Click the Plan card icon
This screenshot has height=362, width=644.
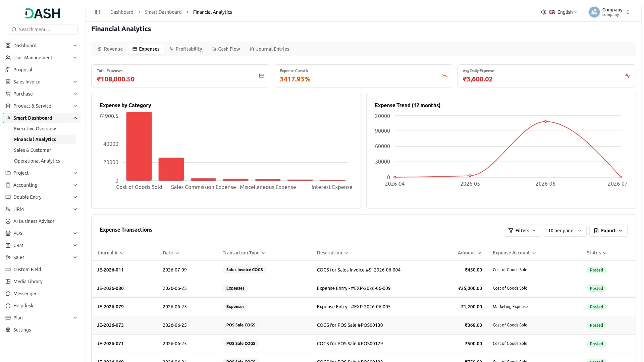pos(8,318)
